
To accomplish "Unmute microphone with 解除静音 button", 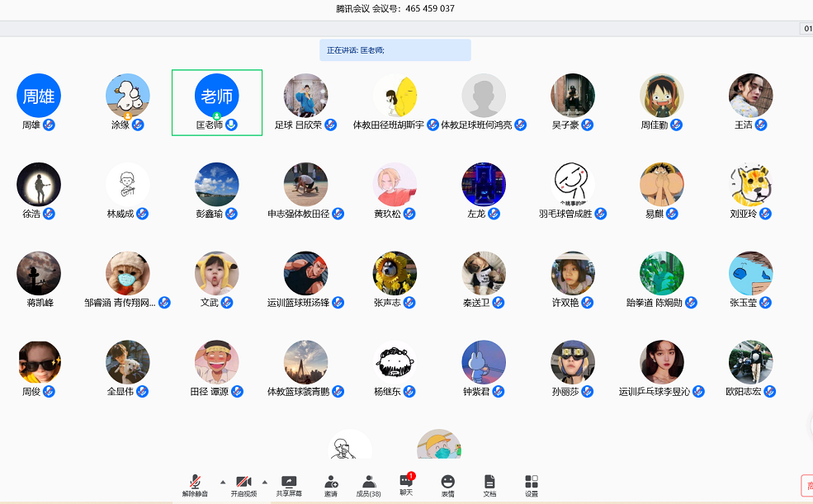I will 195,485.
